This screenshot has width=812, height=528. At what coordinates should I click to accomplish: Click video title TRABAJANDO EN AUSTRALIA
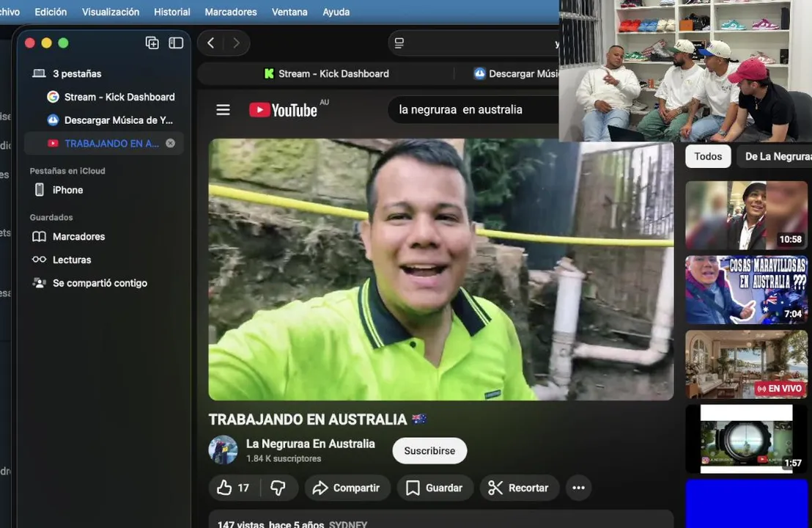317,419
